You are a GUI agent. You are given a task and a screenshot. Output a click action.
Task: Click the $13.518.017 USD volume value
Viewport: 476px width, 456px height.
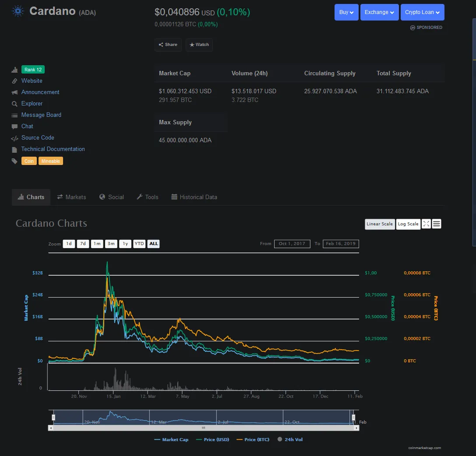click(254, 91)
